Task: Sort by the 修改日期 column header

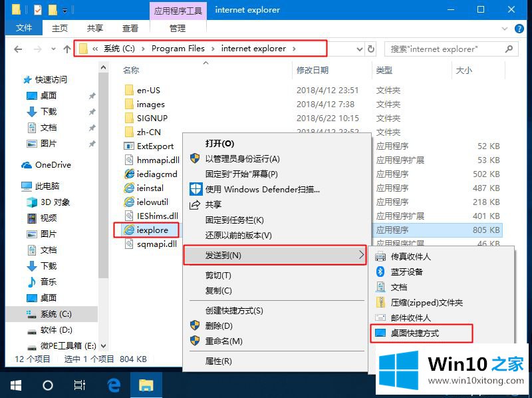Action: [313, 71]
